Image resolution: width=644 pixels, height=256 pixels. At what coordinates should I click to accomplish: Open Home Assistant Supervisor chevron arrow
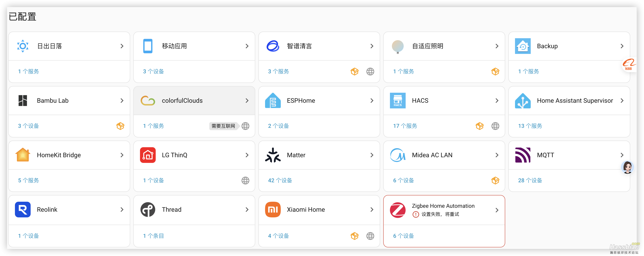pos(622,101)
